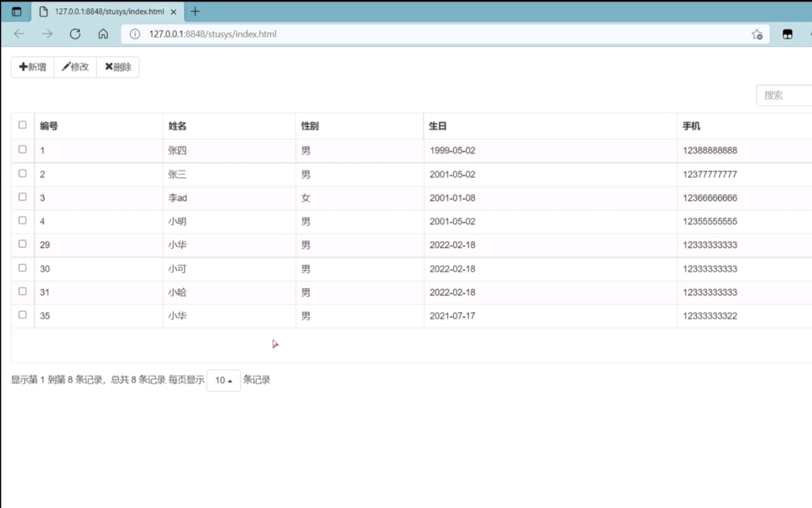Check the select-all checkbox in the table header
Screen dimensions: 812x508
(x=23, y=125)
